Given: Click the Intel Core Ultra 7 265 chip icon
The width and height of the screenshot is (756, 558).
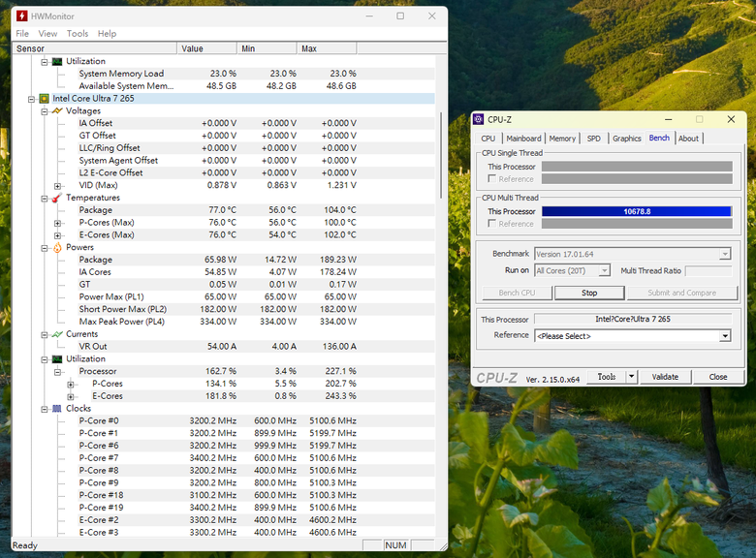Looking at the screenshot, I should point(45,99).
